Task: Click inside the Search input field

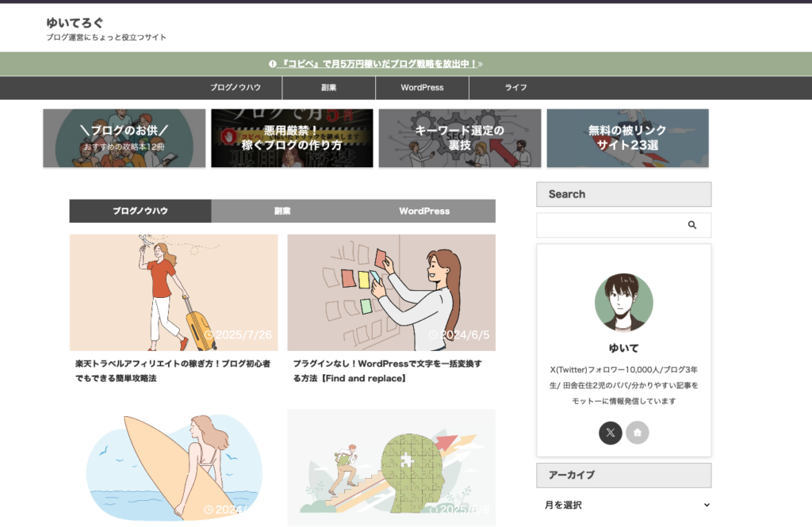Action: pyautogui.click(x=607, y=225)
